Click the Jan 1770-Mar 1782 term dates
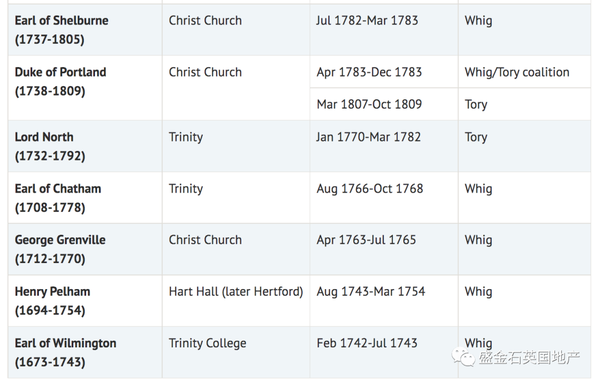The height and width of the screenshot is (384, 600). (368, 137)
